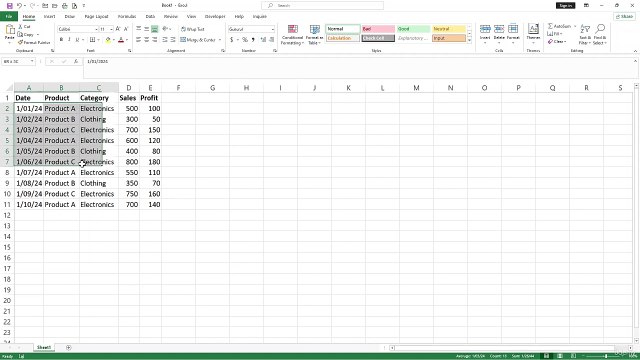
Task: Open the Developer tab
Action: (x=215, y=16)
